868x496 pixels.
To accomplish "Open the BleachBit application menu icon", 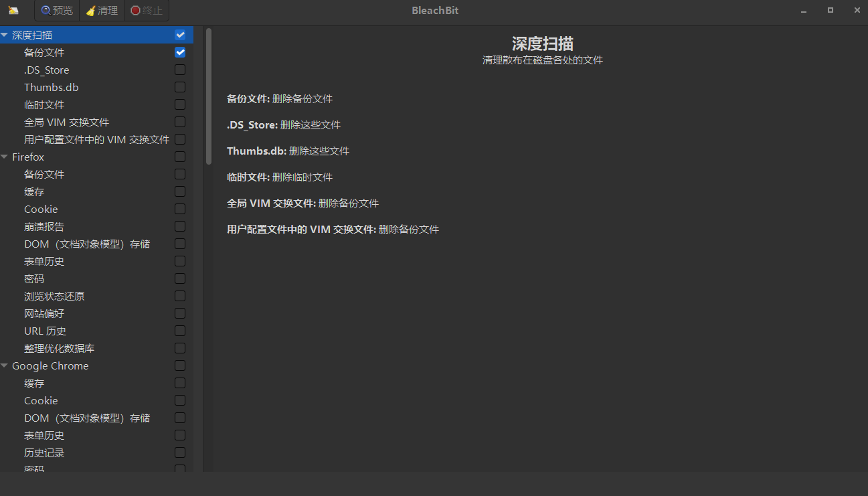I will (x=13, y=11).
